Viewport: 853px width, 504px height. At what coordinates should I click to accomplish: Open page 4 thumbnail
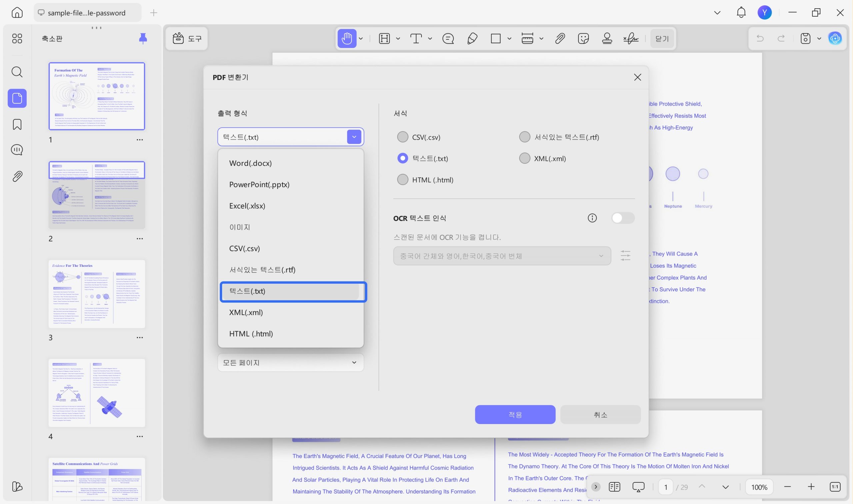97,393
